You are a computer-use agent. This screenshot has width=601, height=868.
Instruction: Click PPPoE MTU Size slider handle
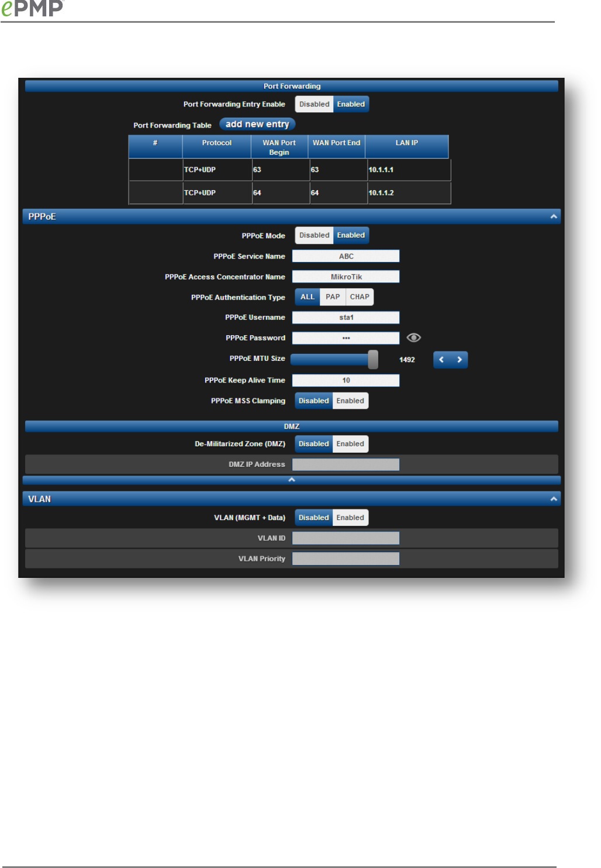click(x=373, y=360)
